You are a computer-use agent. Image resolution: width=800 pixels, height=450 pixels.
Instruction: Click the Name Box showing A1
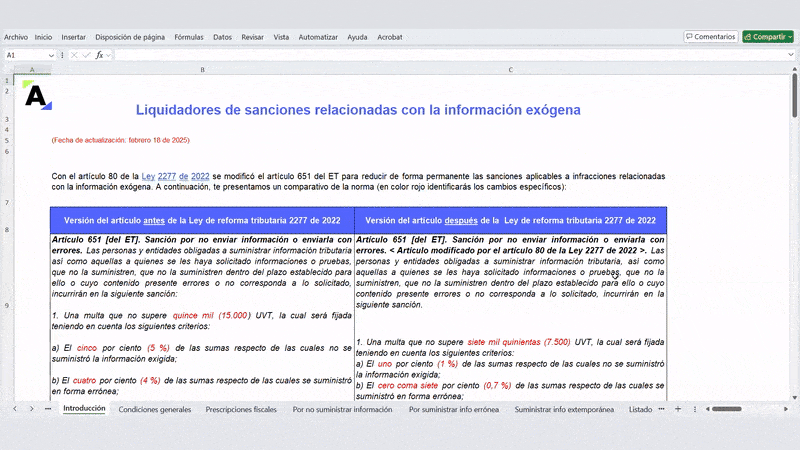click(x=26, y=55)
